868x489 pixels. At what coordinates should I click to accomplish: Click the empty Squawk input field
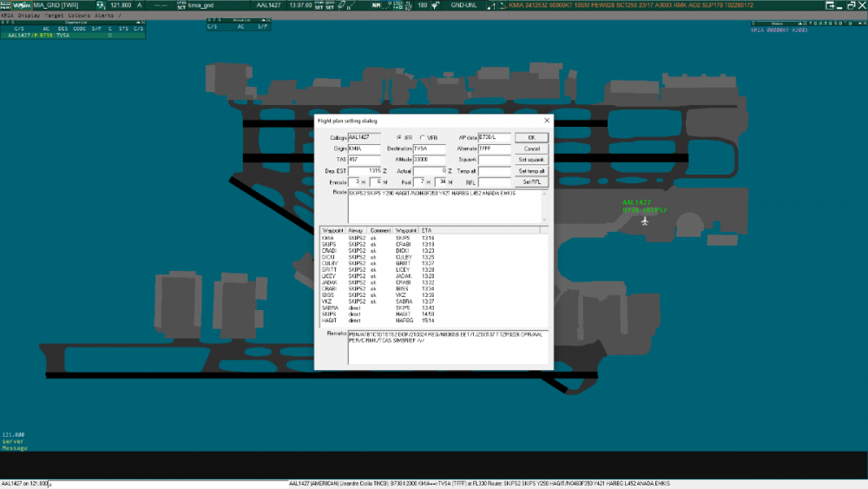click(x=495, y=160)
